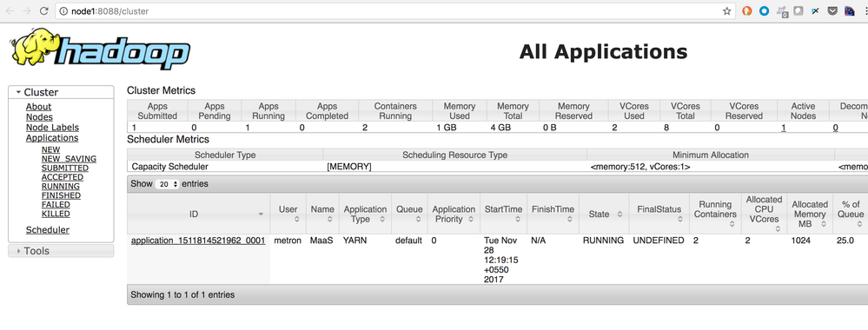Open the speedometer extension icon
This screenshot has height=330, width=868.
pos(849,10)
